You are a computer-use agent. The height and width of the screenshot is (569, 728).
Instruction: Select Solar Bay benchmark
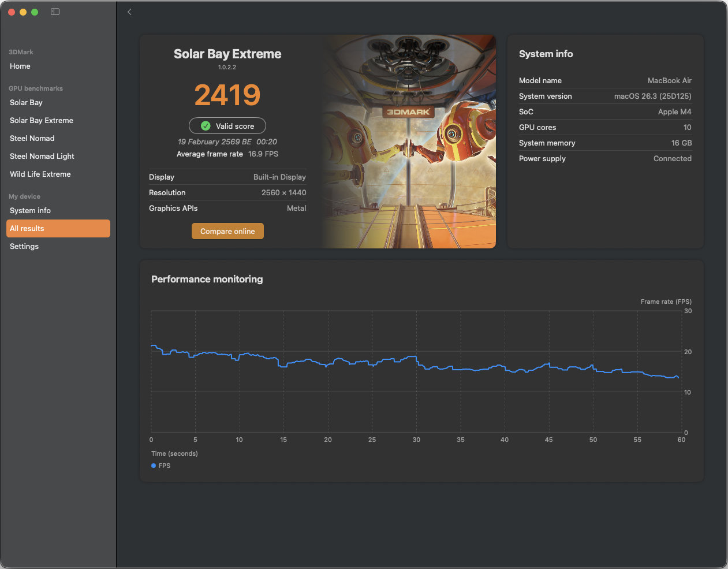click(26, 103)
